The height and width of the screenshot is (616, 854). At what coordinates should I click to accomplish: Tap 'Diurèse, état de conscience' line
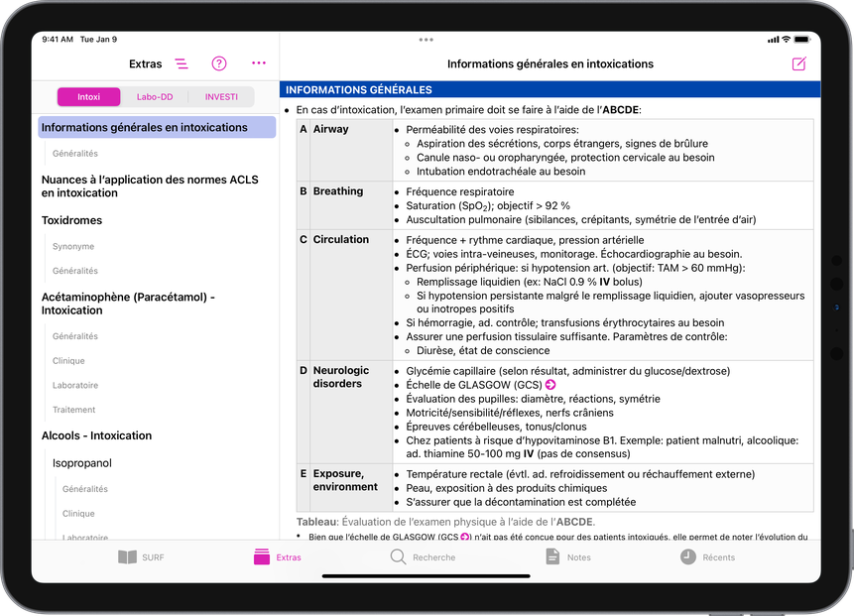pyautogui.click(x=483, y=351)
